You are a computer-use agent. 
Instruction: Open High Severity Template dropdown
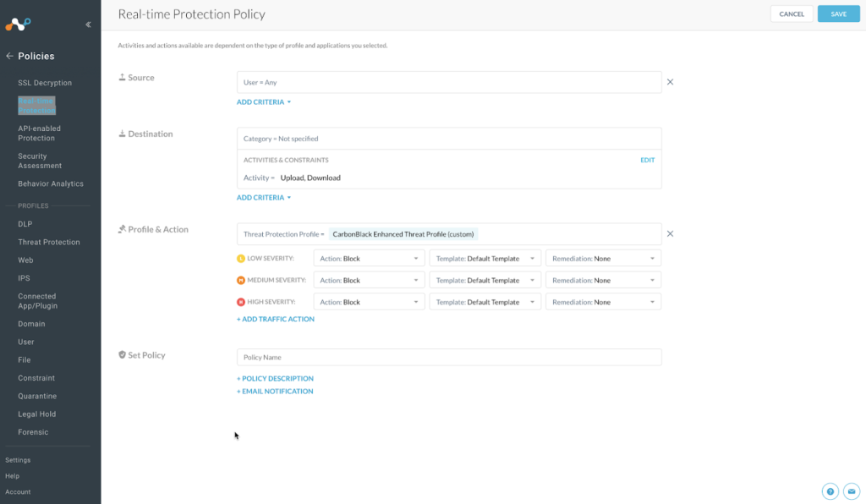click(485, 302)
